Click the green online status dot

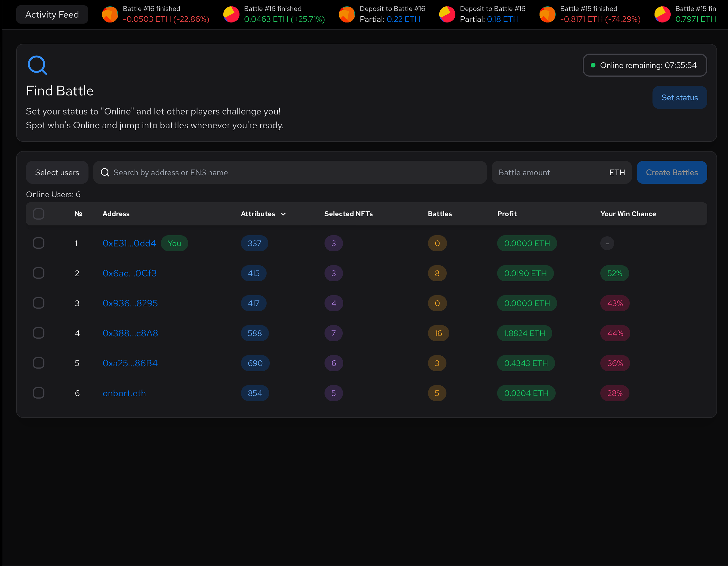[593, 65]
